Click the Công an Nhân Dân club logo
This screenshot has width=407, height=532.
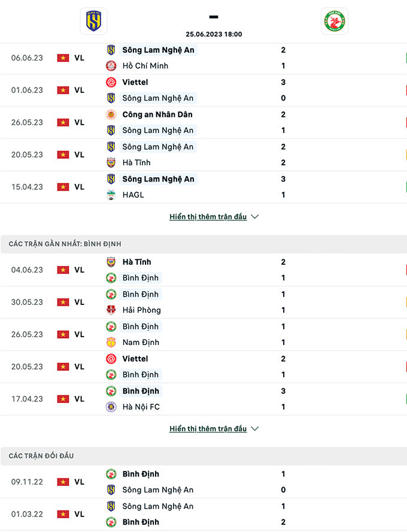(x=111, y=114)
